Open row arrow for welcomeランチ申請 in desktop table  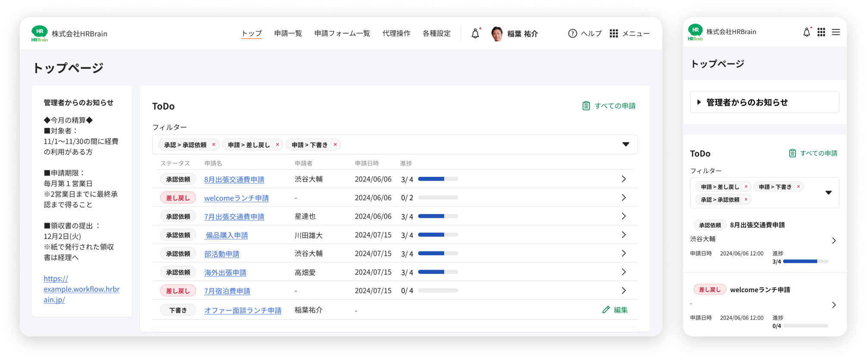coord(623,198)
